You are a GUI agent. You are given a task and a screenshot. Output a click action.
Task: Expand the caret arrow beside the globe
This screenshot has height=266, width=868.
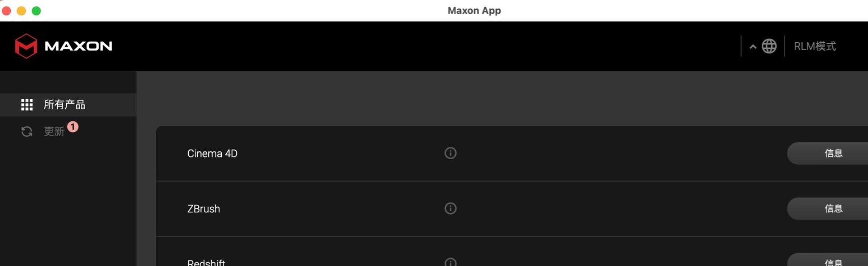[753, 46]
